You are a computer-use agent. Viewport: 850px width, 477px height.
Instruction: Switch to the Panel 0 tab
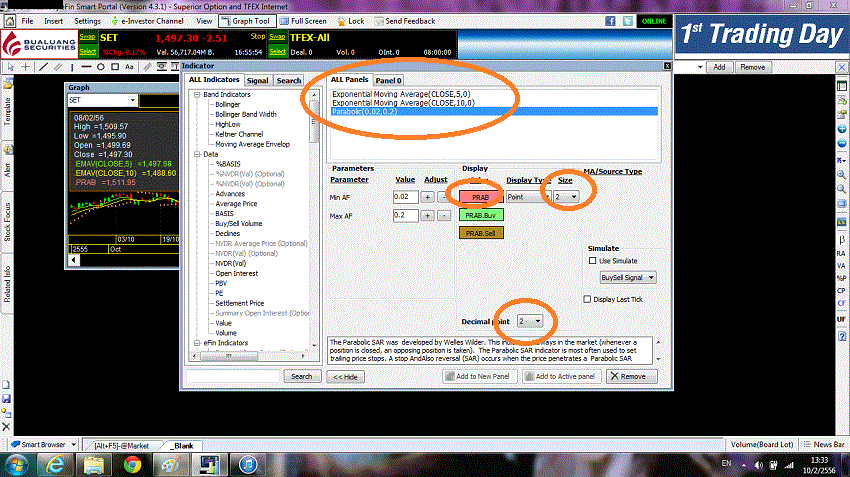[388, 80]
